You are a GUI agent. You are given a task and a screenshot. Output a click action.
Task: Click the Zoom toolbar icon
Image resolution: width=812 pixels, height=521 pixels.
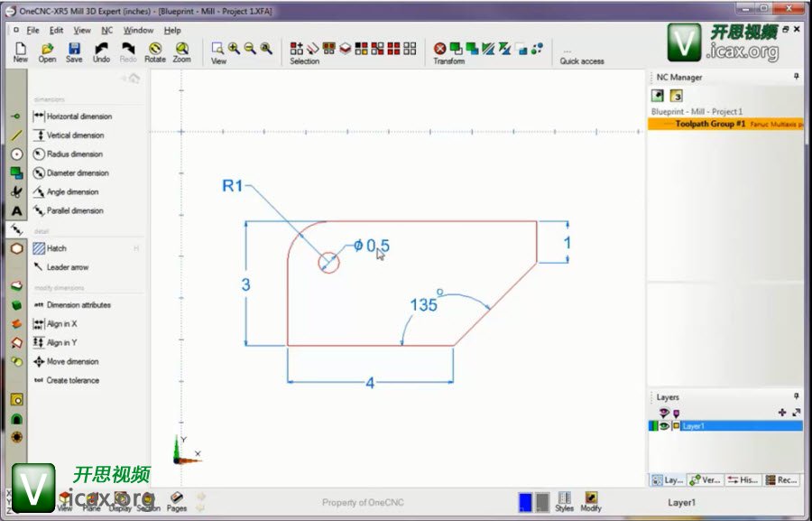click(181, 51)
